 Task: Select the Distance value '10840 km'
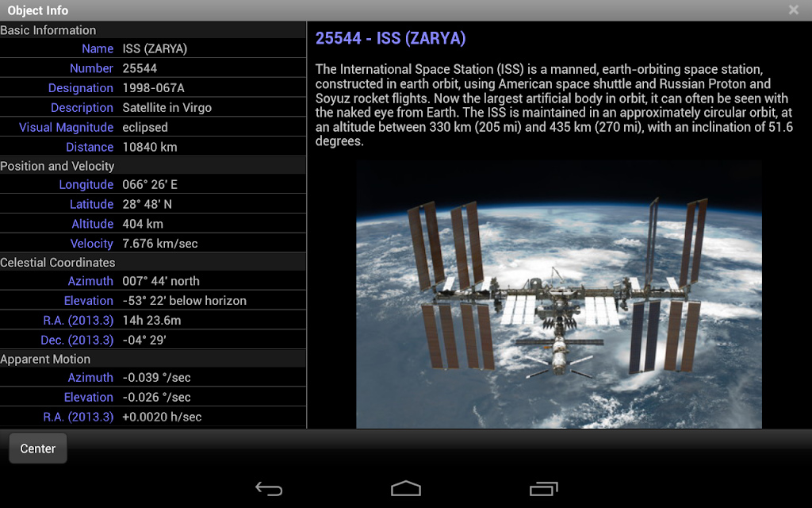tap(150, 147)
